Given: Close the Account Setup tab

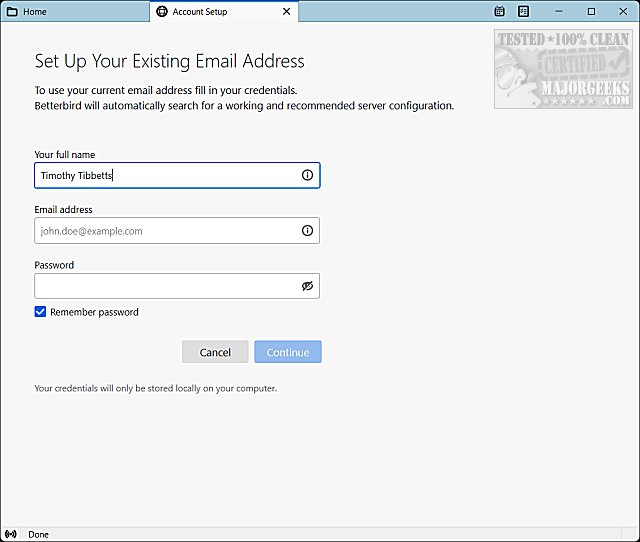Looking at the screenshot, I should [x=287, y=12].
